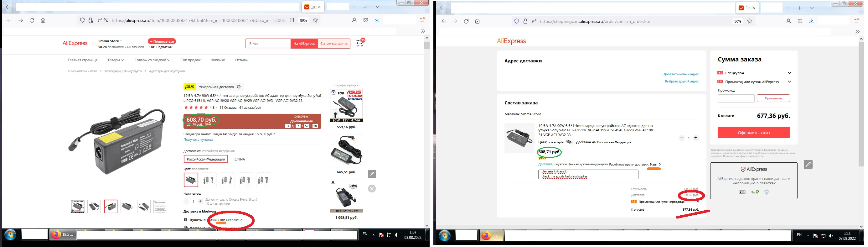Dismiss floating round X button on product page

point(372,189)
